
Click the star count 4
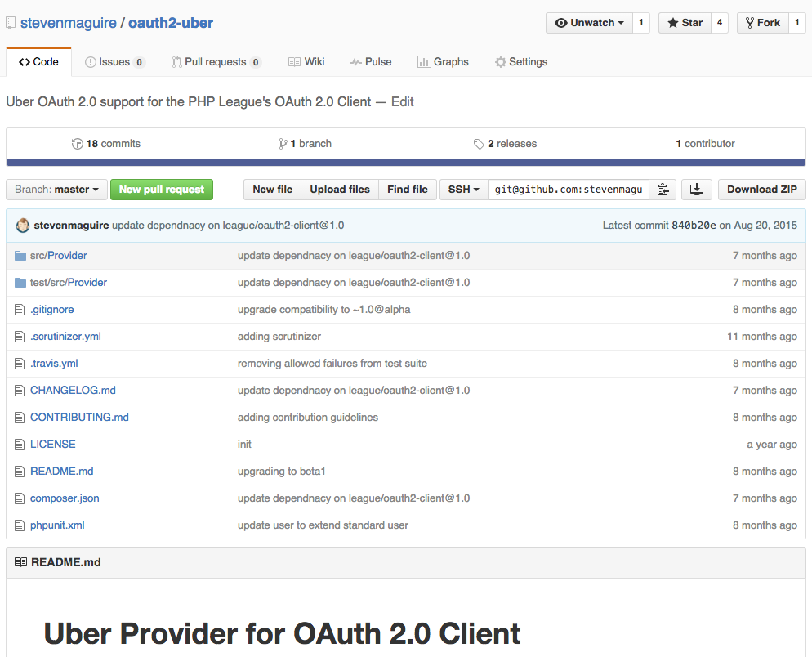click(x=720, y=23)
